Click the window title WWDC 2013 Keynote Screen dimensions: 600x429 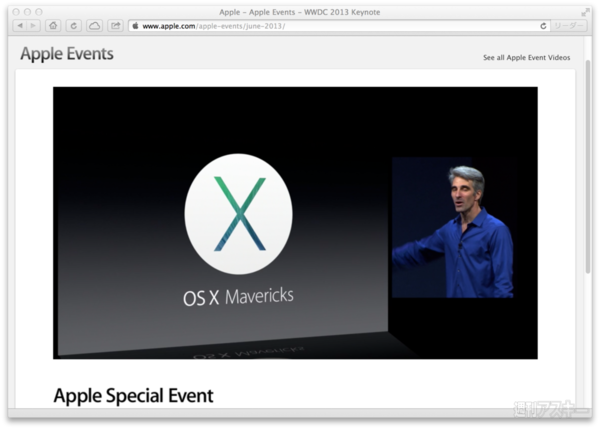300,12
